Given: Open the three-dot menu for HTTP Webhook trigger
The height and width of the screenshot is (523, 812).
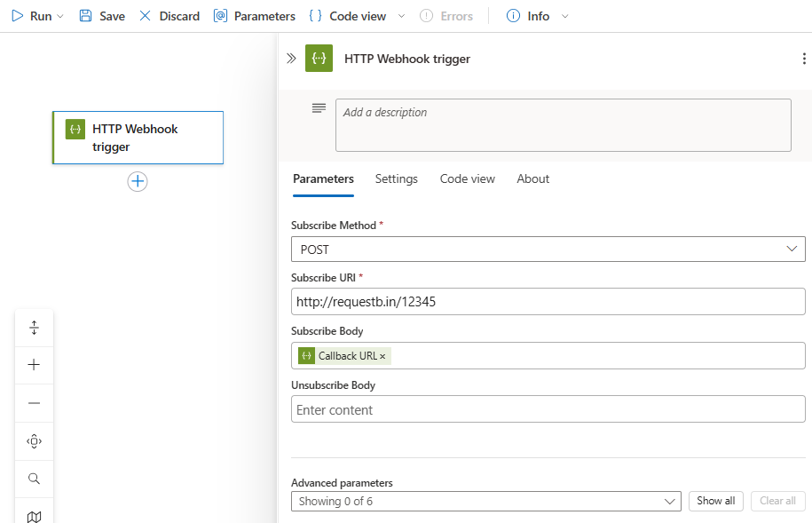Looking at the screenshot, I should 804,59.
